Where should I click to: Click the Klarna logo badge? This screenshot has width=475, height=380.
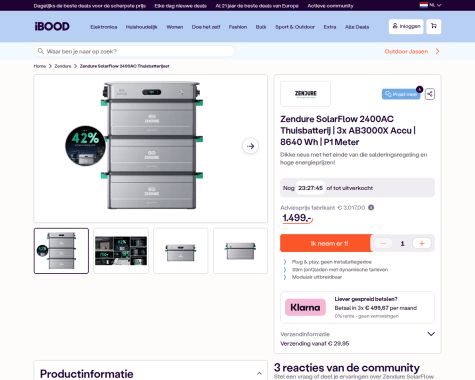(305, 307)
